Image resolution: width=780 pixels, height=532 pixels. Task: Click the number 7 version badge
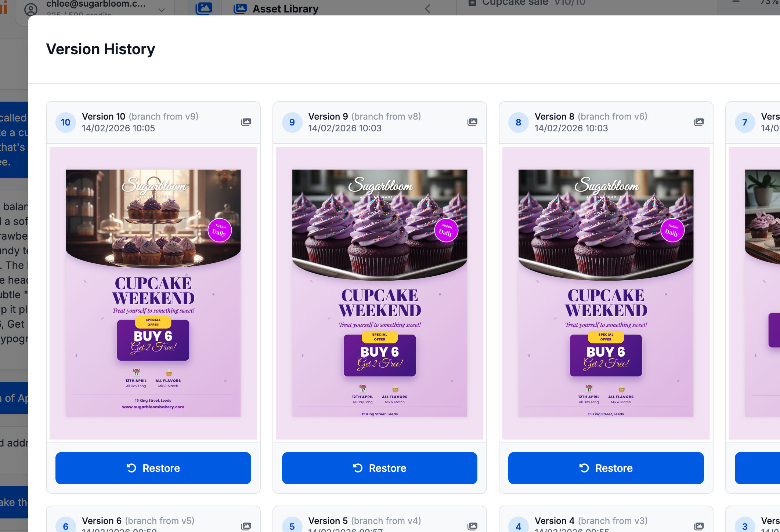745,122
